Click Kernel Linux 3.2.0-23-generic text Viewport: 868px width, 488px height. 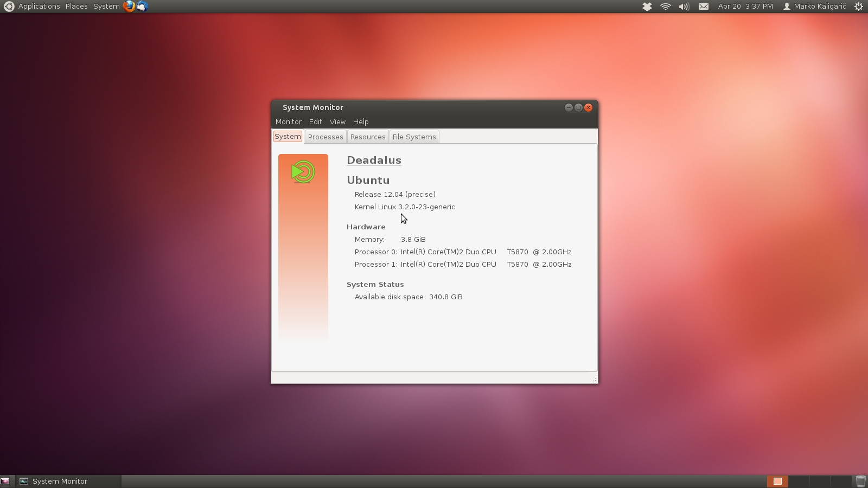pyautogui.click(x=405, y=207)
